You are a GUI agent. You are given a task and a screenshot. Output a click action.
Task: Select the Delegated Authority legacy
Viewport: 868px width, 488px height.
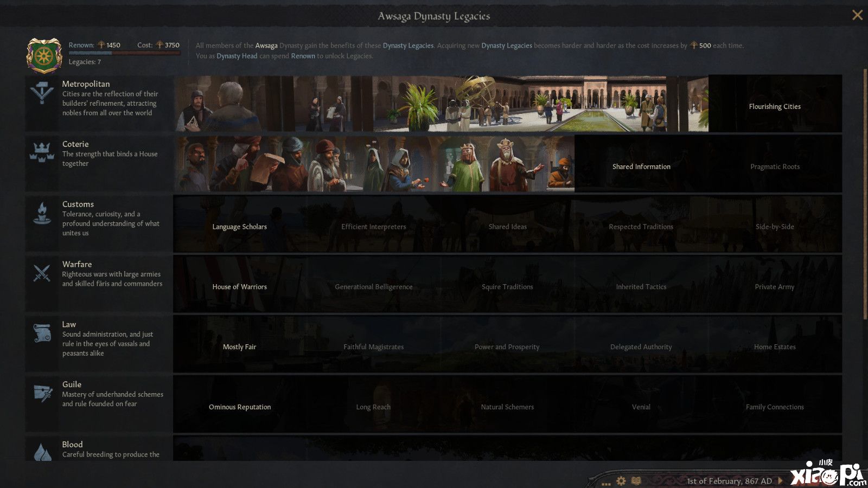[641, 344]
